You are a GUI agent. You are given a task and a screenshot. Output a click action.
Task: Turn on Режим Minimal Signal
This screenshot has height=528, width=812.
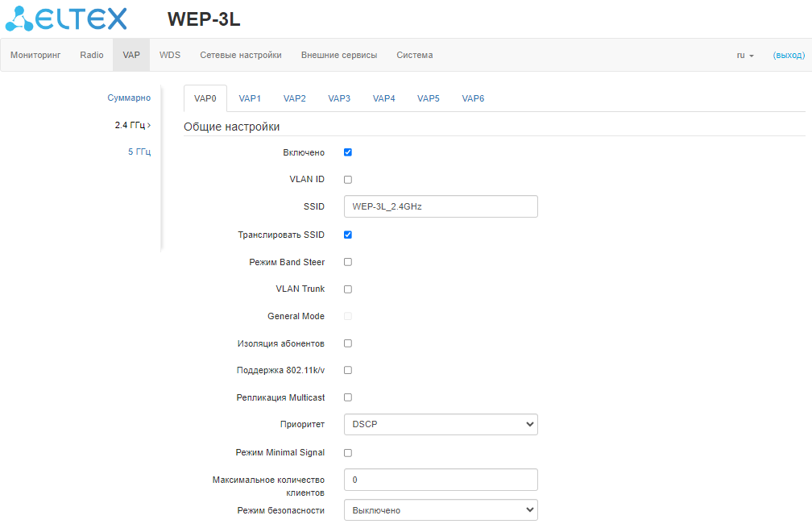click(x=348, y=453)
